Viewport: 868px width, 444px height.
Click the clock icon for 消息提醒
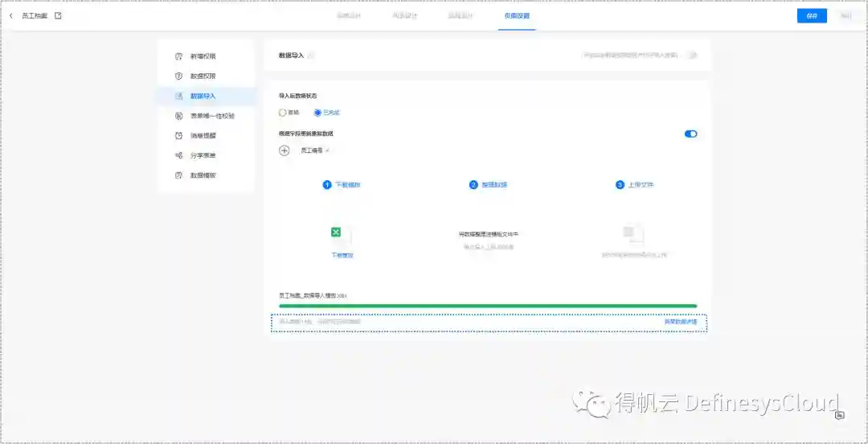click(179, 136)
